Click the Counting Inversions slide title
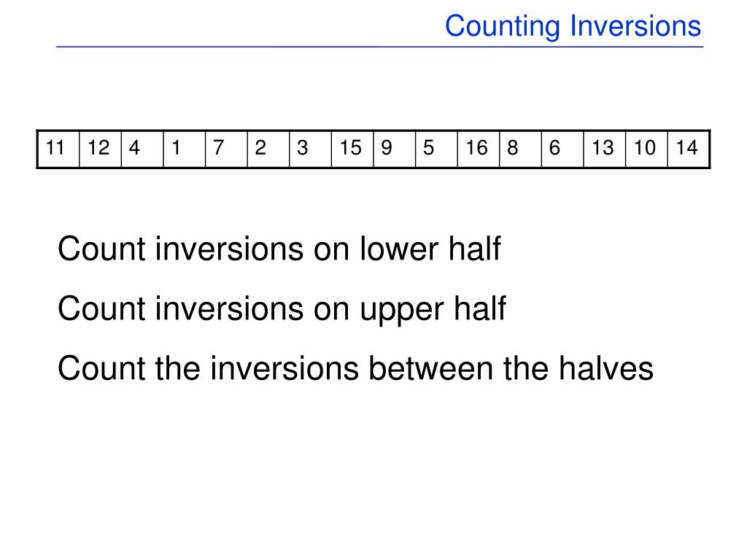747x560 pixels. click(573, 27)
